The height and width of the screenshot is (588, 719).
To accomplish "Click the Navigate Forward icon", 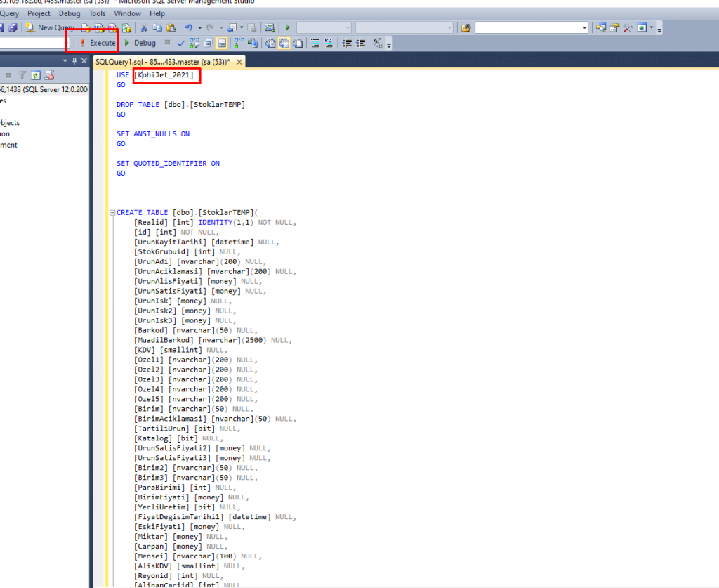I will pos(252,27).
